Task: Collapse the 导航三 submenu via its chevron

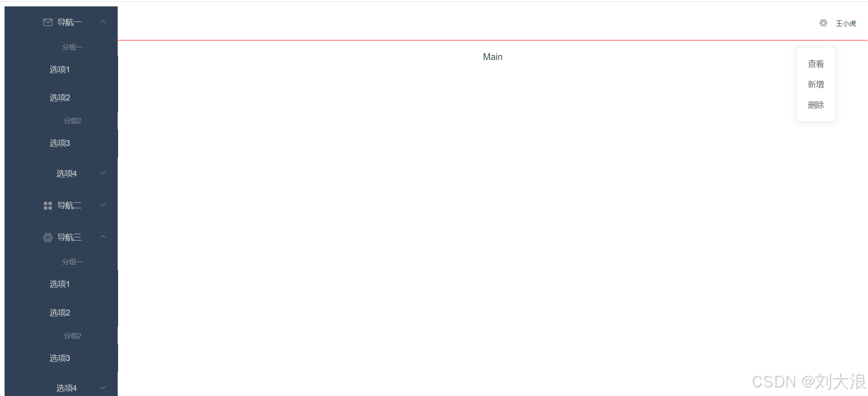Action: [x=103, y=237]
